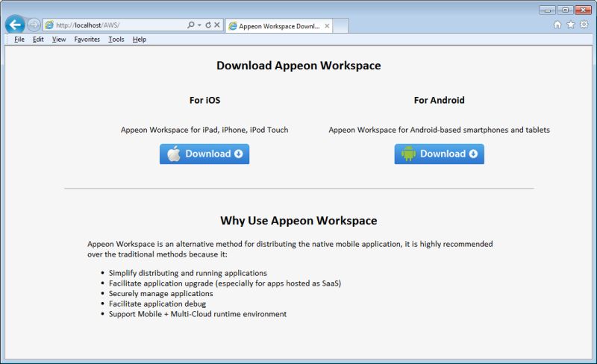Image resolution: width=597 pixels, height=364 pixels.
Task: Maximize the browser window
Action: (566, 10)
